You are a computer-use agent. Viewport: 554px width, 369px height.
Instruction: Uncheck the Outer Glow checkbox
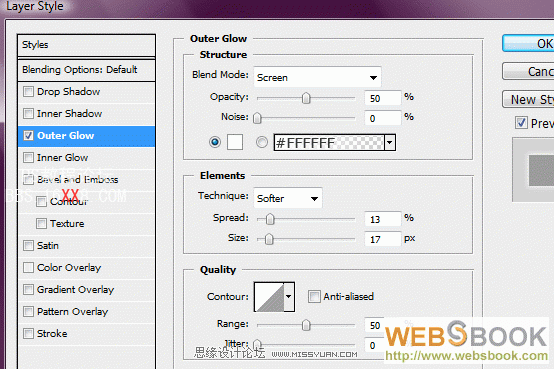click(28, 135)
